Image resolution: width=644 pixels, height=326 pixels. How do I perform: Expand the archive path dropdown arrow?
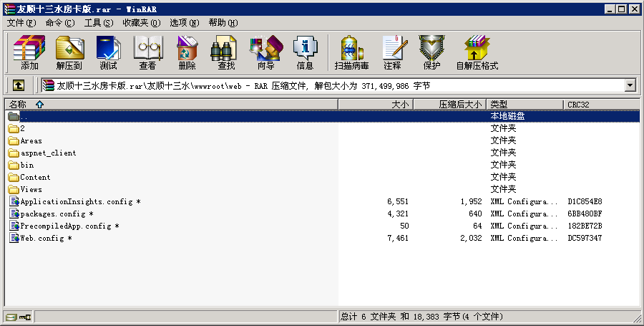point(630,85)
